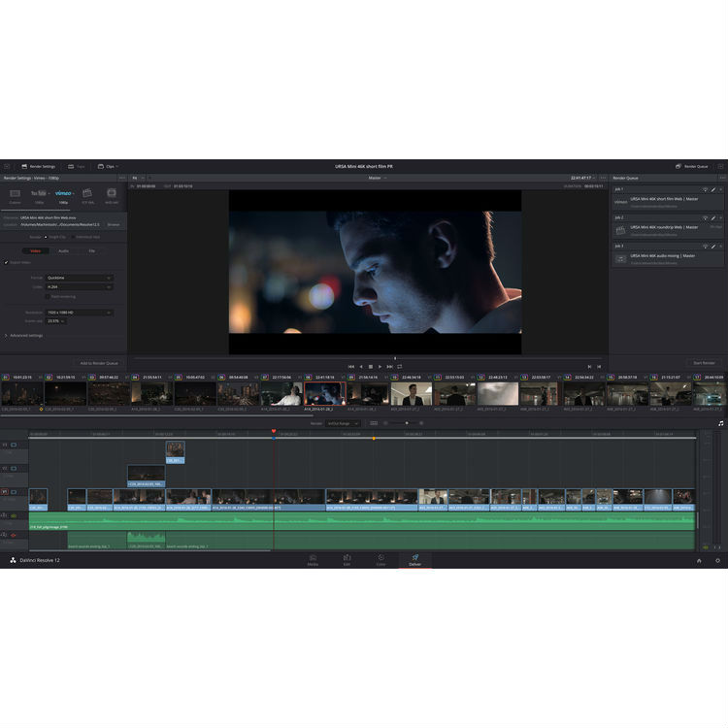728x728 pixels.
Task: Stop playback in the viewer
Action: tap(371, 367)
